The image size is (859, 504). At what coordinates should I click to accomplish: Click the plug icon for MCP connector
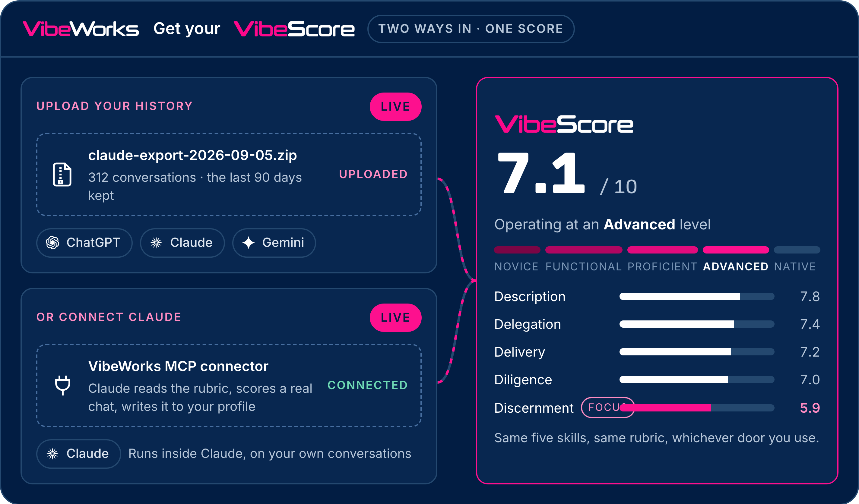pos(63,385)
